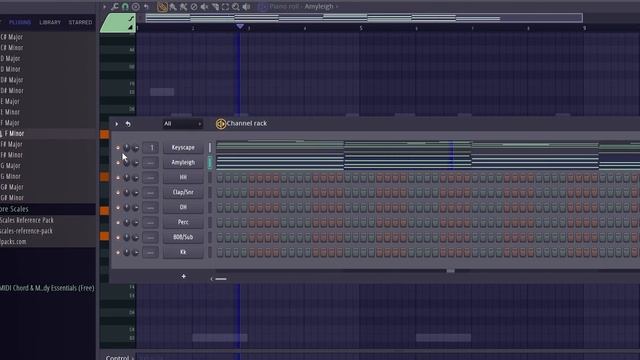Mute the Kk channel
This screenshot has height=360, width=640.
pos(118,253)
